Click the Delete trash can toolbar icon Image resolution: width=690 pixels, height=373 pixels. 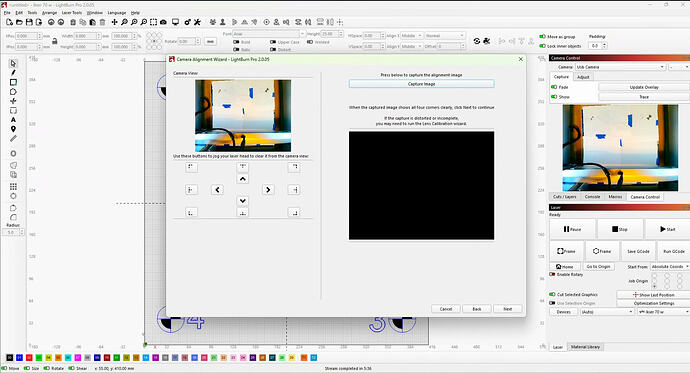[103, 22]
